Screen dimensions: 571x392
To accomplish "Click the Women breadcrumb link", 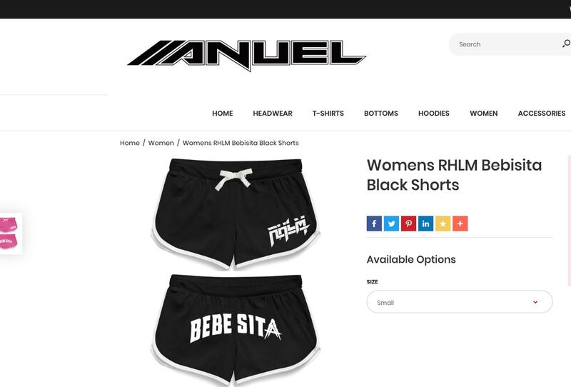I will click(x=161, y=143).
